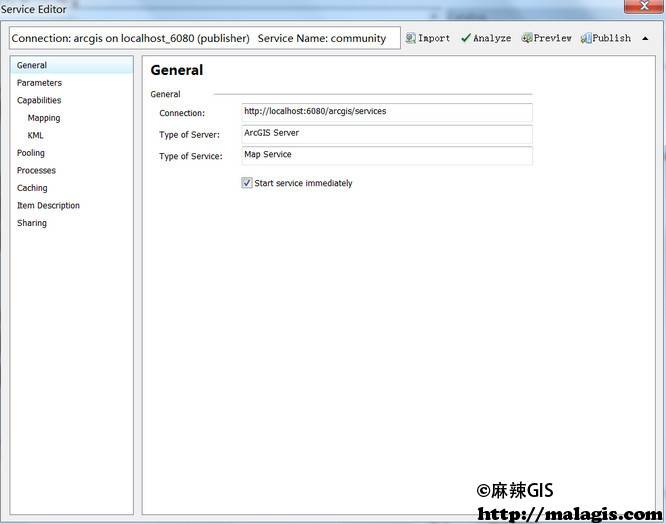Open the Sharing settings

click(x=32, y=223)
